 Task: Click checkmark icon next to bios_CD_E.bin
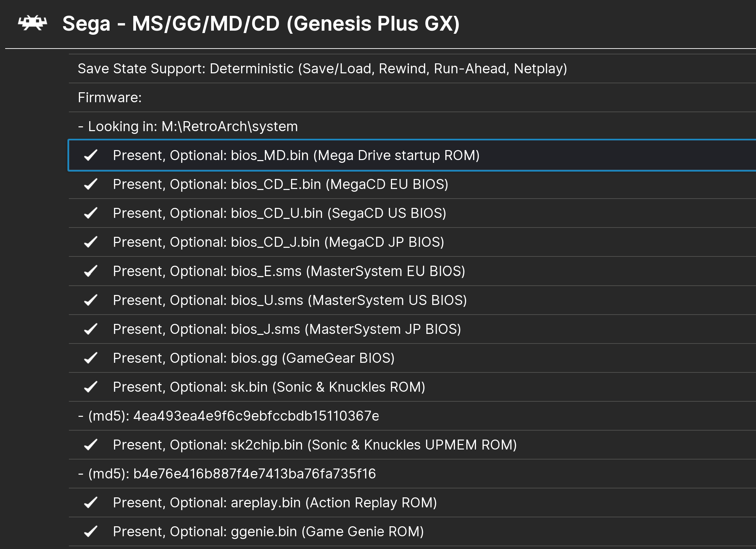[x=91, y=184]
